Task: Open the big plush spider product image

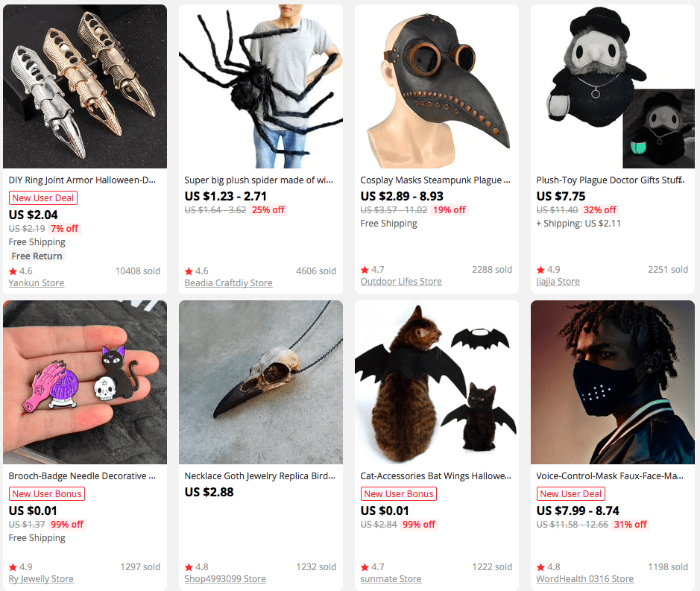Action: coord(261,86)
